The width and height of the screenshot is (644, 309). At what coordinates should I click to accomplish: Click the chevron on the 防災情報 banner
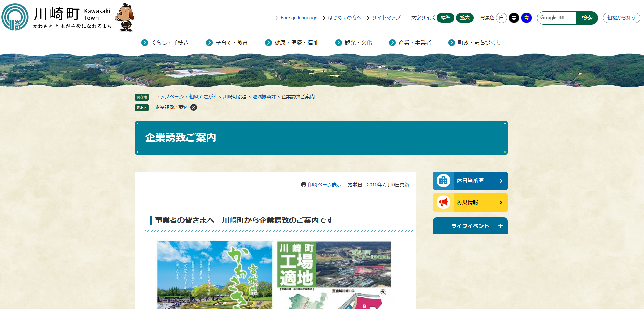[x=501, y=202]
